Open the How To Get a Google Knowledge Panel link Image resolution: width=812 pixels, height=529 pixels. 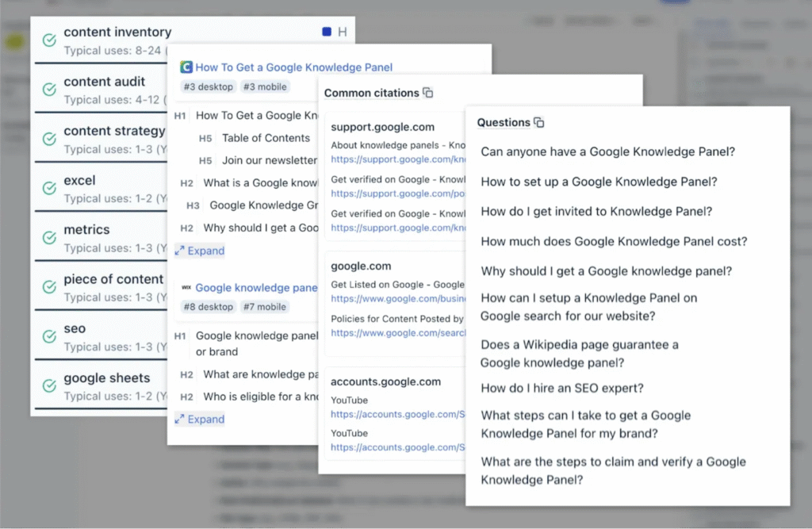point(293,67)
